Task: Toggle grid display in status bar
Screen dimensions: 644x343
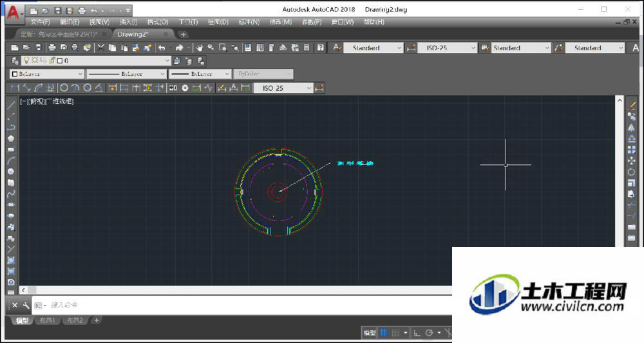Action: [384, 332]
